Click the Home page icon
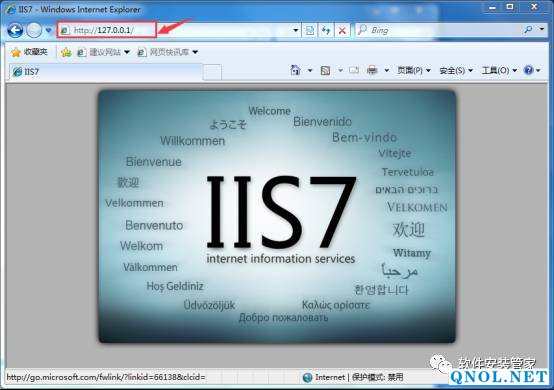 coord(295,70)
